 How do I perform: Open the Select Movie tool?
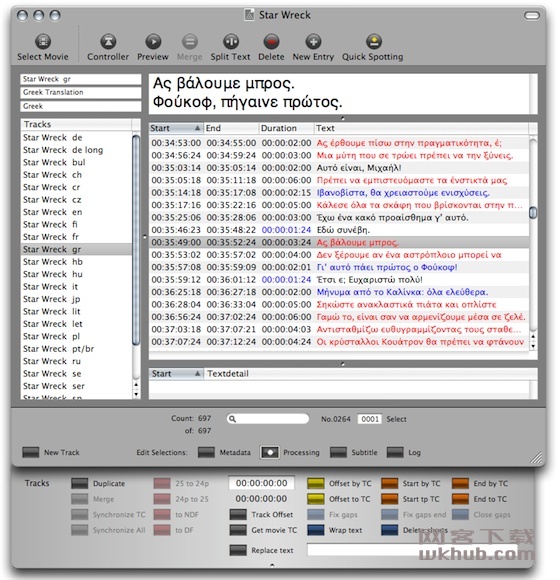tap(43, 42)
